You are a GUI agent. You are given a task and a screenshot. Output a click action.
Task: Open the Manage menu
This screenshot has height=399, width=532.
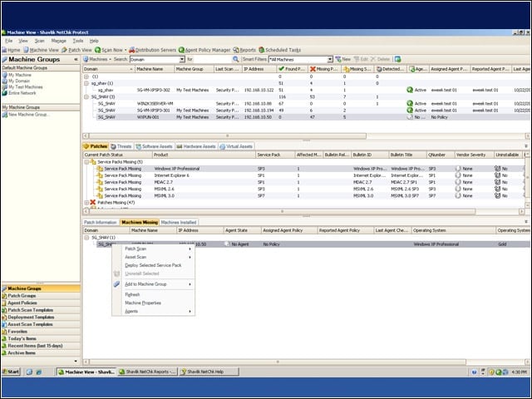(x=59, y=41)
